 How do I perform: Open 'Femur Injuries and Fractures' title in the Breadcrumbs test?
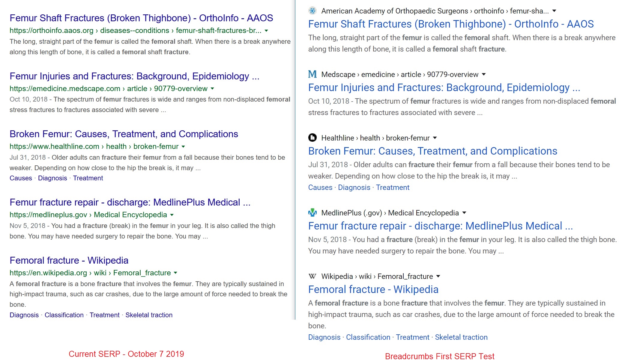444,87
